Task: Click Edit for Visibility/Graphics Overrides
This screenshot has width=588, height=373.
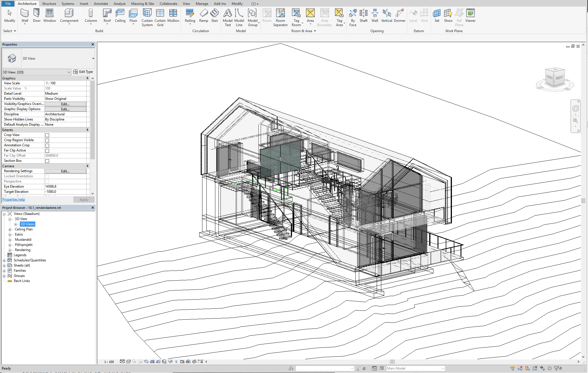Action: 65,104
